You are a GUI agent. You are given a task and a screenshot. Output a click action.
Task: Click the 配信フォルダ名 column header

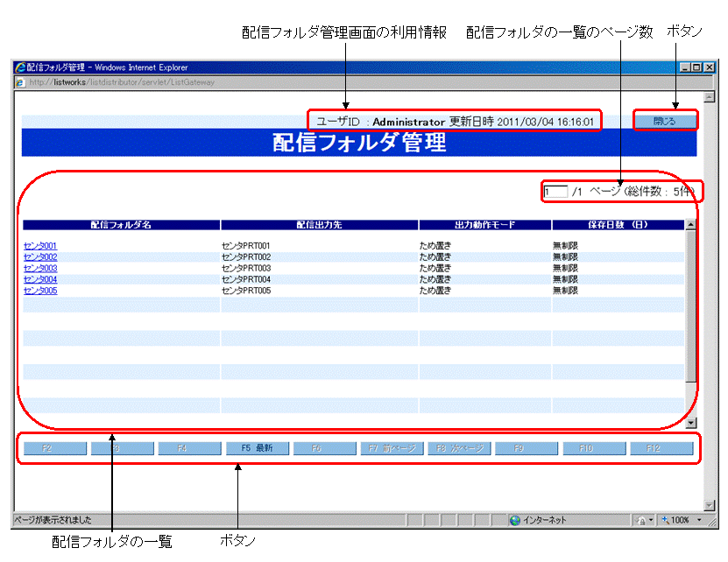(x=121, y=225)
